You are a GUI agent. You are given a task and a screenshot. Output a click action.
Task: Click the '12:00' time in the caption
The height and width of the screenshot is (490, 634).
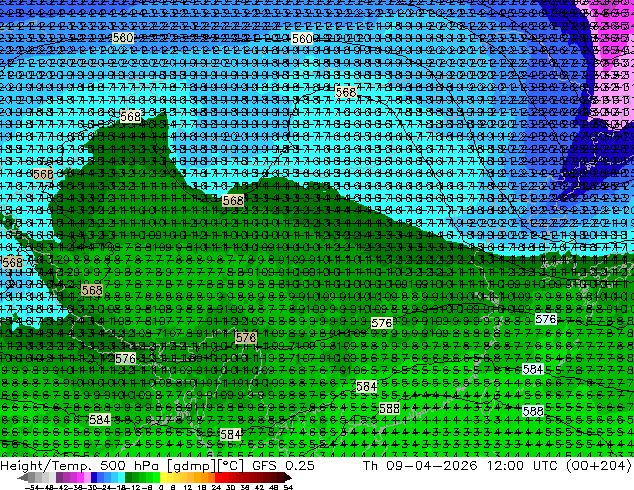coord(505,465)
